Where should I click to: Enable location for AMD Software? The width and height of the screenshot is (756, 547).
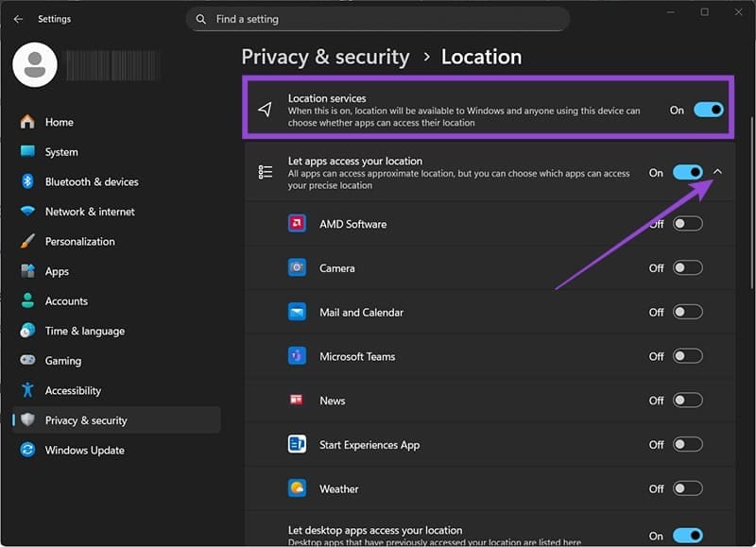688,224
